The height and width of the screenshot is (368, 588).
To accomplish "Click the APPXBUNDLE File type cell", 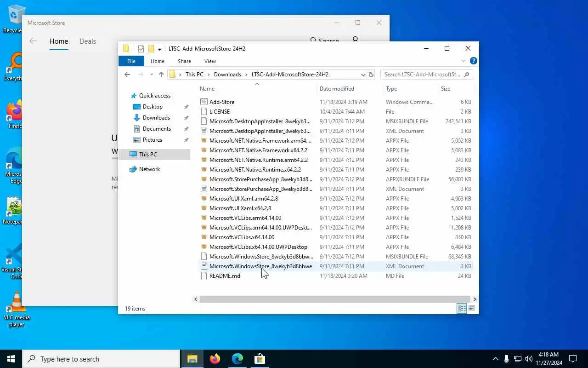I will 407,179.
